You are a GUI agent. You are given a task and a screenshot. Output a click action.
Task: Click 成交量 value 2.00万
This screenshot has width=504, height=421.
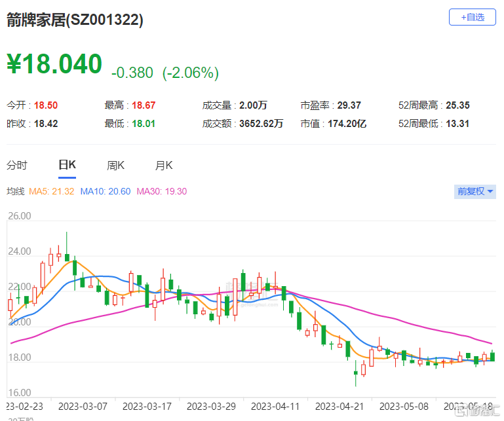click(x=253, y=105)
